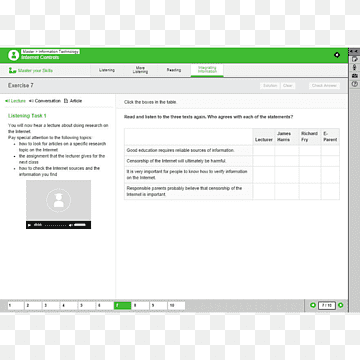
Task: Check Richard Fry box for censorship harmful statement
Action: (310, 161)
